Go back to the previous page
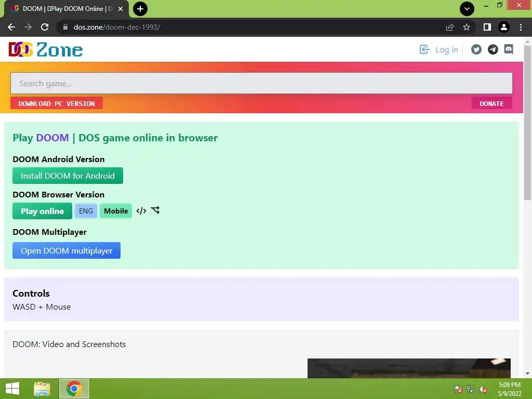 point(11,27)
